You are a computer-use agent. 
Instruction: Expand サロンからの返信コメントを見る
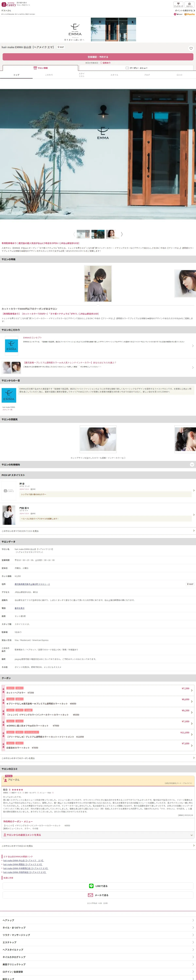98,835
